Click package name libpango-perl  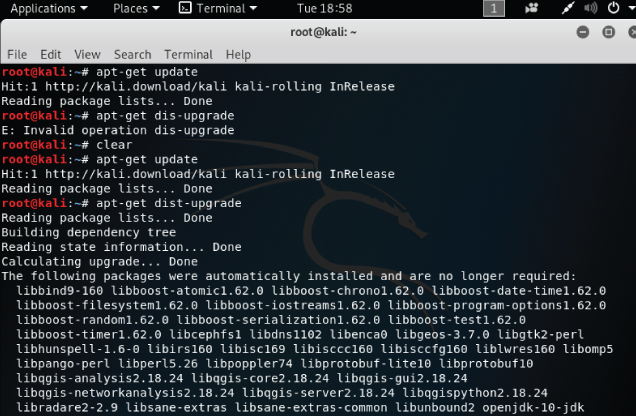click(x=63, y=364)
